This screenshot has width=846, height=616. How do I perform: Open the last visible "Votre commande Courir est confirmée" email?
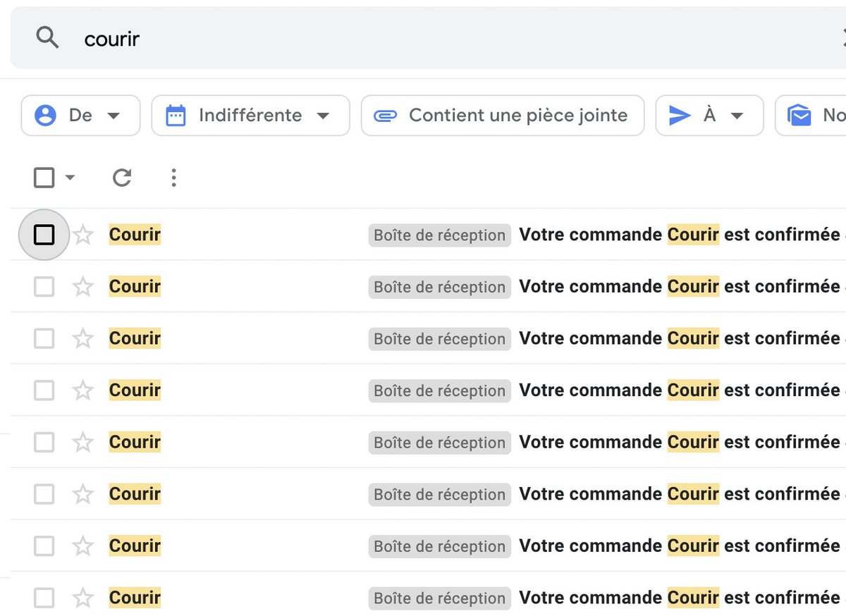click(680, 598)
